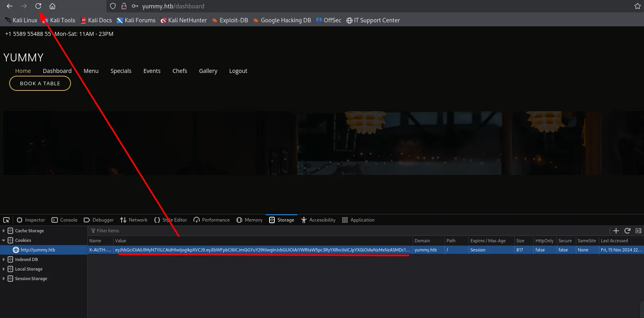Expand the Session Storage tree node

tap(4, 279)
